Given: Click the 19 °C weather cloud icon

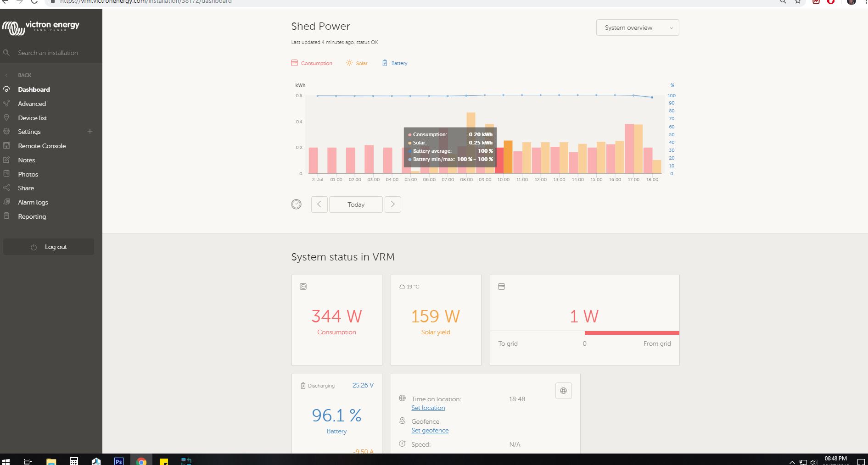Looking at the screenshot, I should point(402,287).
